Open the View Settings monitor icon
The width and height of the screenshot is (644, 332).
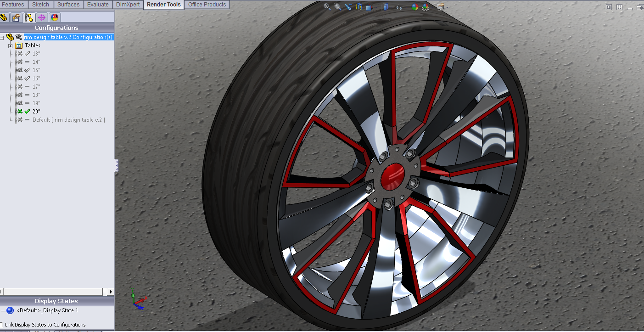click(x=440, y=7)
